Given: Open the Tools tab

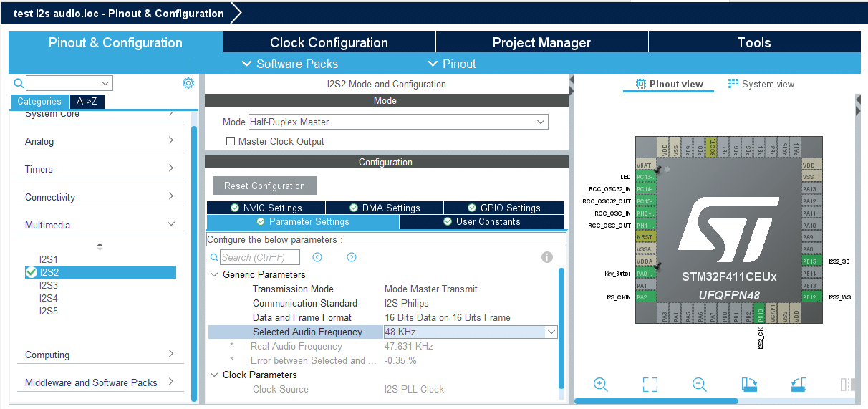Looking at the screenshot, I should [754, 42].
